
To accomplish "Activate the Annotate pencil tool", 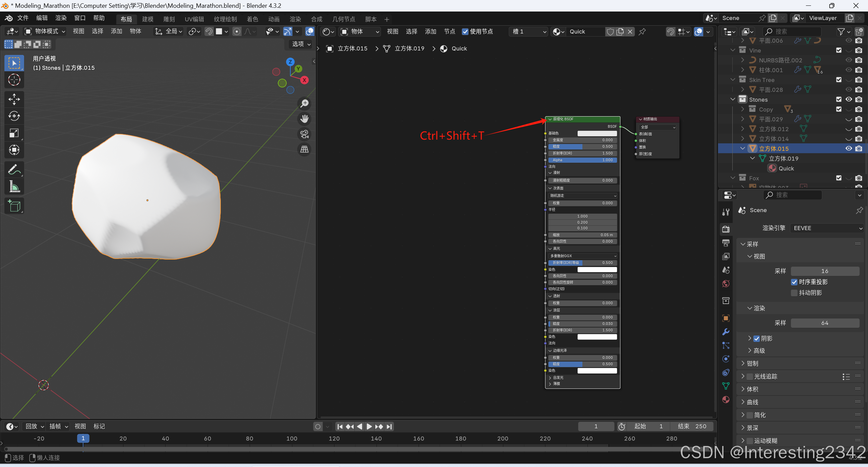I will tap(14, 169).
